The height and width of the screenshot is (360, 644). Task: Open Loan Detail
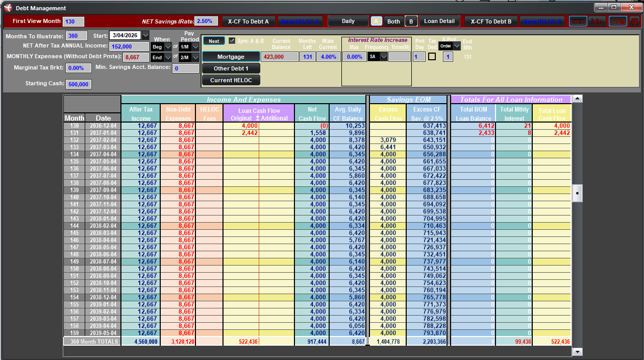(439, 21)
